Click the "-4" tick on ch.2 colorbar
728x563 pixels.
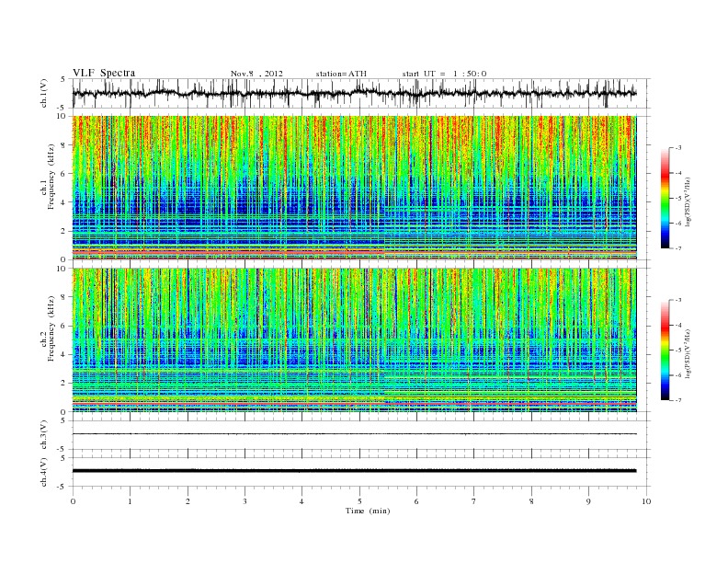point(677,325)
